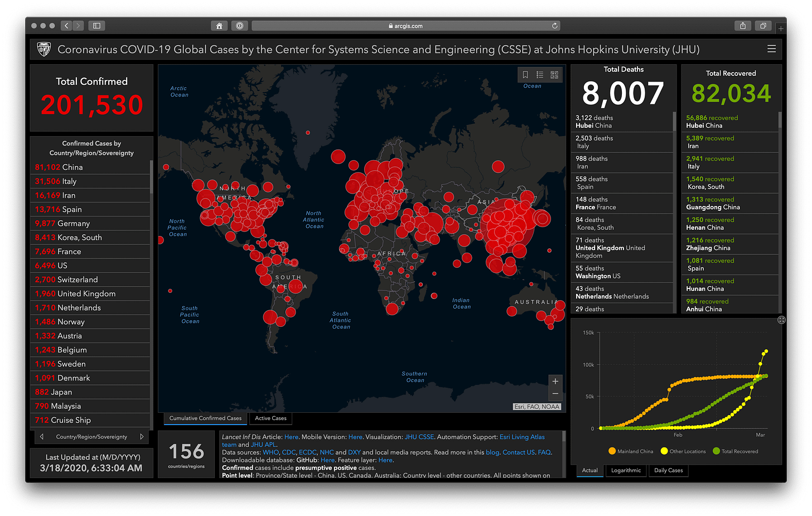Switch to Cumulative Confirmed Cases tab
The height and width of the screenshot is (516, 812).
coord(205,418)
